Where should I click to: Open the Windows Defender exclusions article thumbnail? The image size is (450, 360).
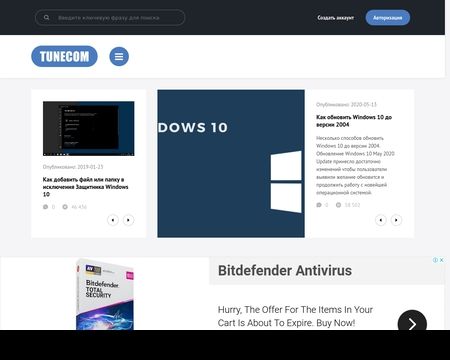[89, 128]
